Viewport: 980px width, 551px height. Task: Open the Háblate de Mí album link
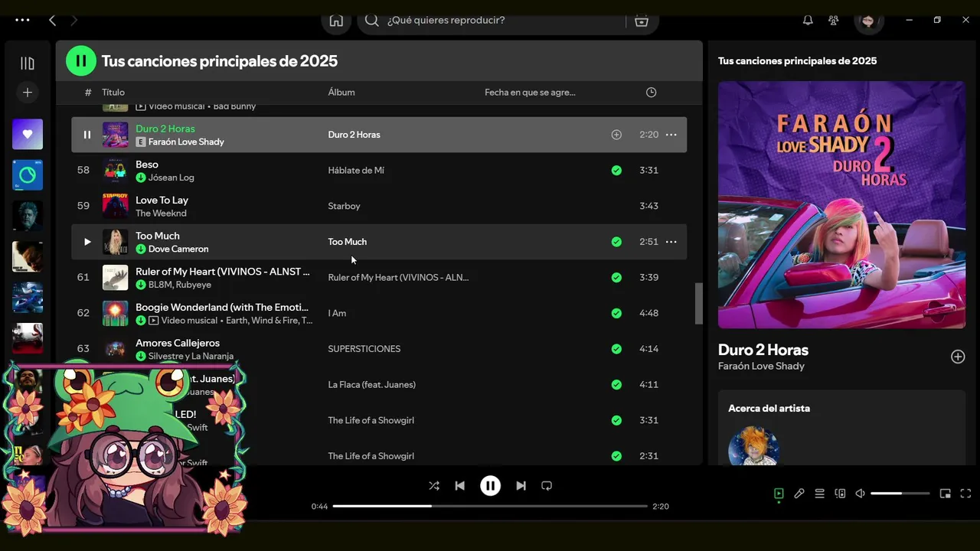(x=356, y=170)
